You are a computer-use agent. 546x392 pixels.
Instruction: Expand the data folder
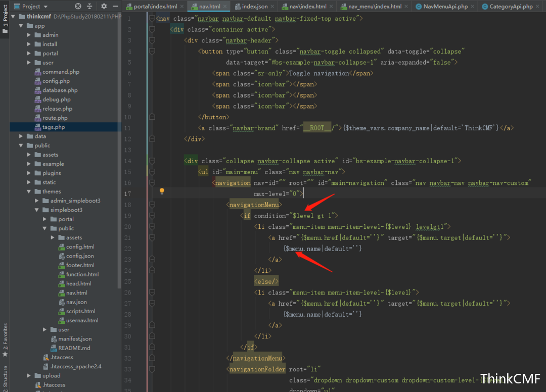21,136
